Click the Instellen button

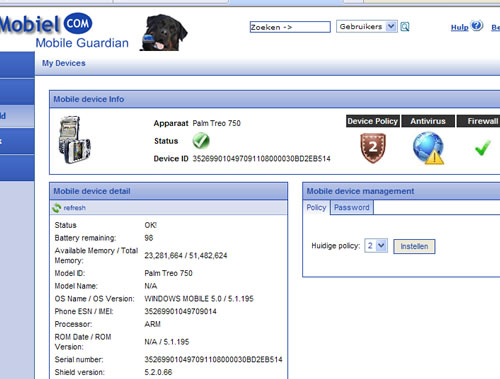pos(414,246)
